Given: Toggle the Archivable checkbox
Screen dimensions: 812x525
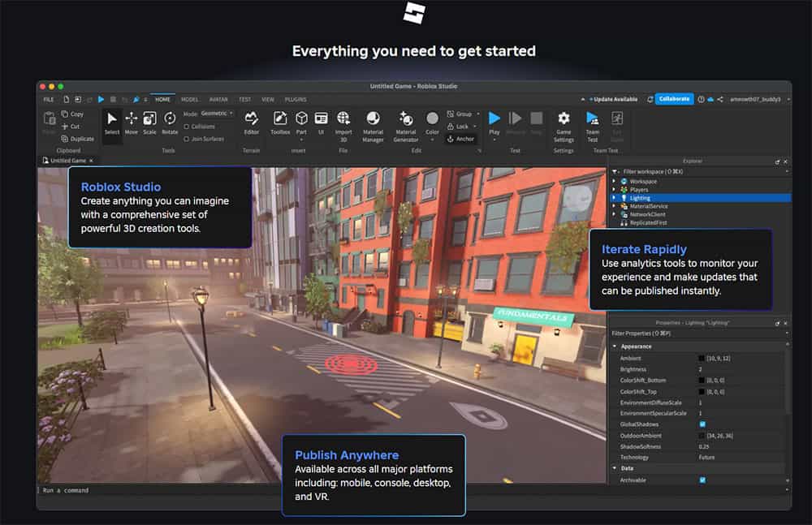Looking at the screenshot, I should [702, 480].
